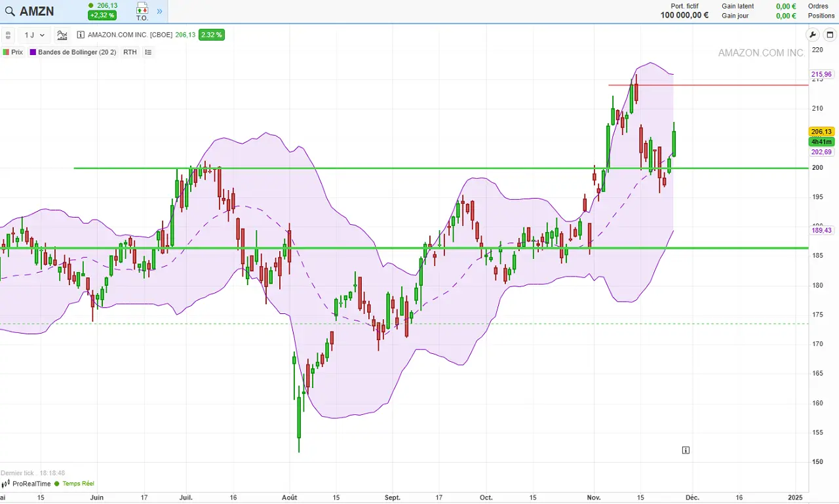Open the 1 J timeframe dropdown
This screenshot has height=504, width=839.
[35, 35]
